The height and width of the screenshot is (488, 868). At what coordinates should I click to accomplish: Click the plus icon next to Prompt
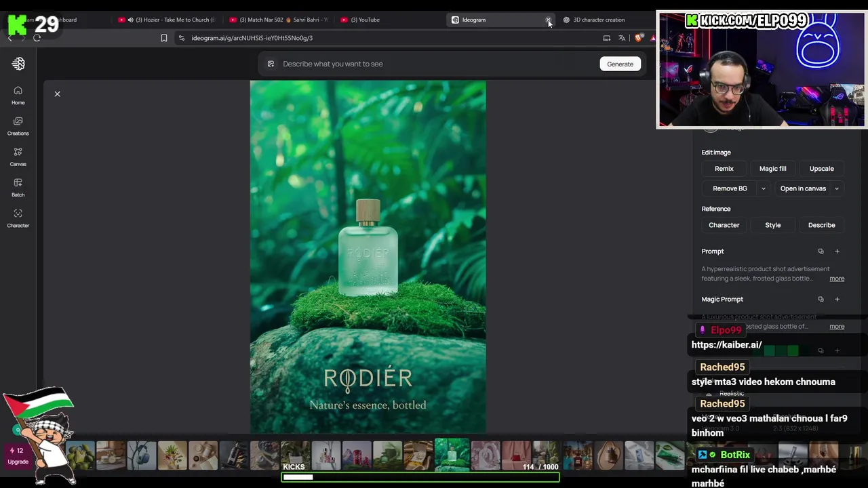point(837,251)
